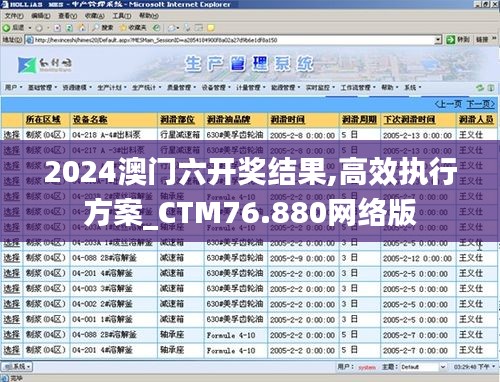
Task: Click 选择 for row 04-002 2#溶解釜
Action: pyautogui.click(x=12, y=304)
